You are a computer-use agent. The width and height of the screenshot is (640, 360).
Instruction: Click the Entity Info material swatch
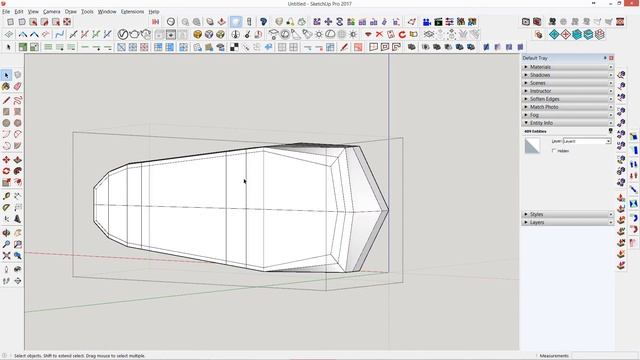tap(532, 146)
